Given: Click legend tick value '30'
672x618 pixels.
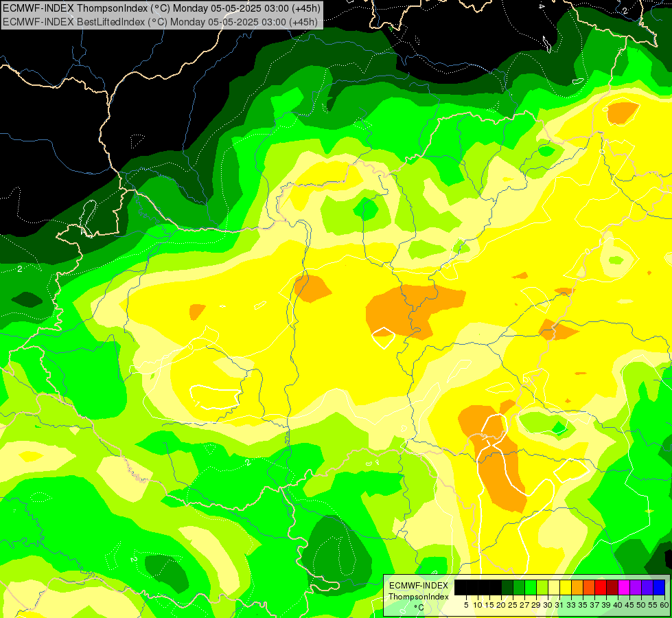Looking at the screenshot, I should [x=548, y=605].
